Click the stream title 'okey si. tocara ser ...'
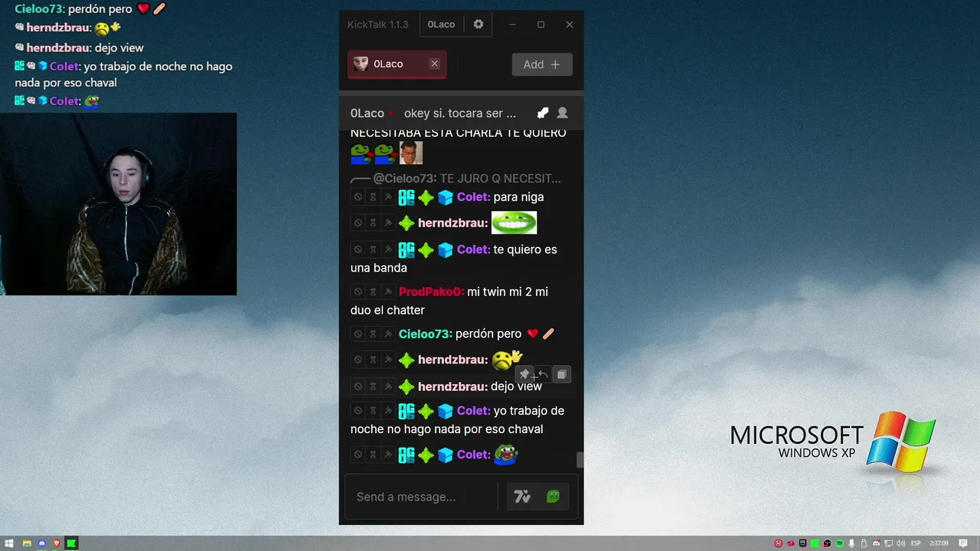 tap(460, 113)
